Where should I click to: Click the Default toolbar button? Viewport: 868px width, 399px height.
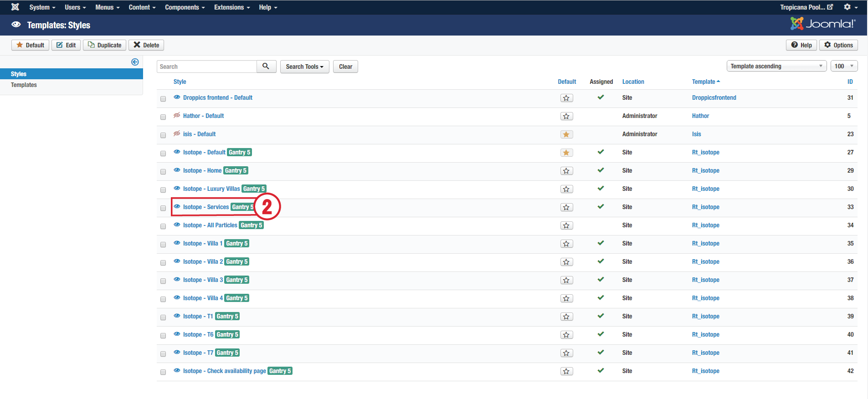[31, 45]
